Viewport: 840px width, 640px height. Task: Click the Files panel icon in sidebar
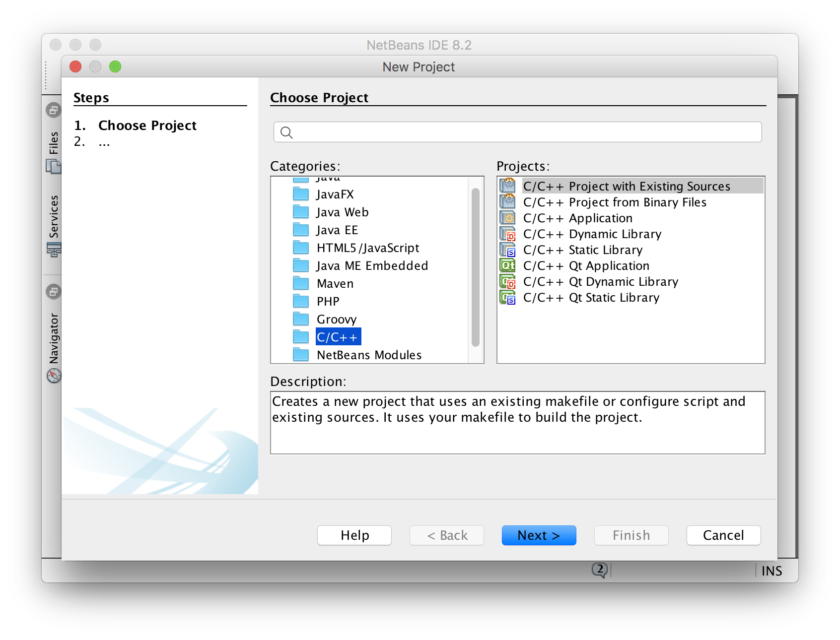coord(53,166)
